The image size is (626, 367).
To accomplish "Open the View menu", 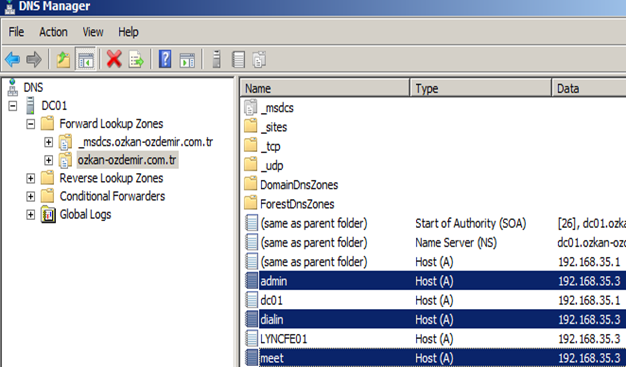I will click(93, 32).
